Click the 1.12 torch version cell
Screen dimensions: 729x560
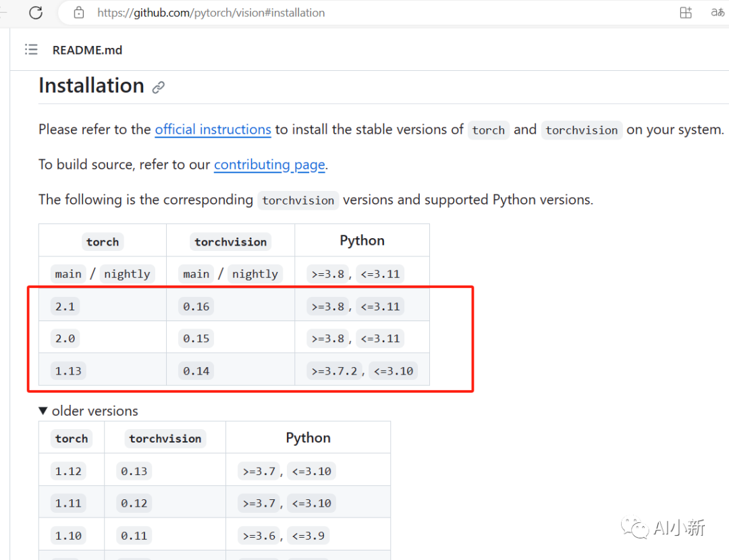(68, 472)
